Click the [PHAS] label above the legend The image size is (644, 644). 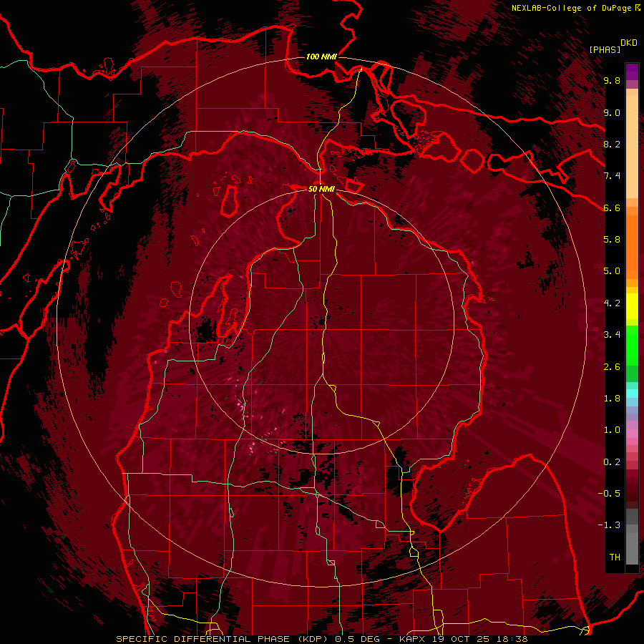[x=605, y=49]
